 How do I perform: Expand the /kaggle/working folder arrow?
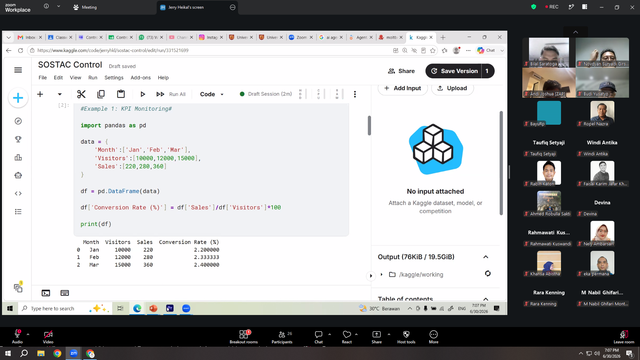click(382, 274)
